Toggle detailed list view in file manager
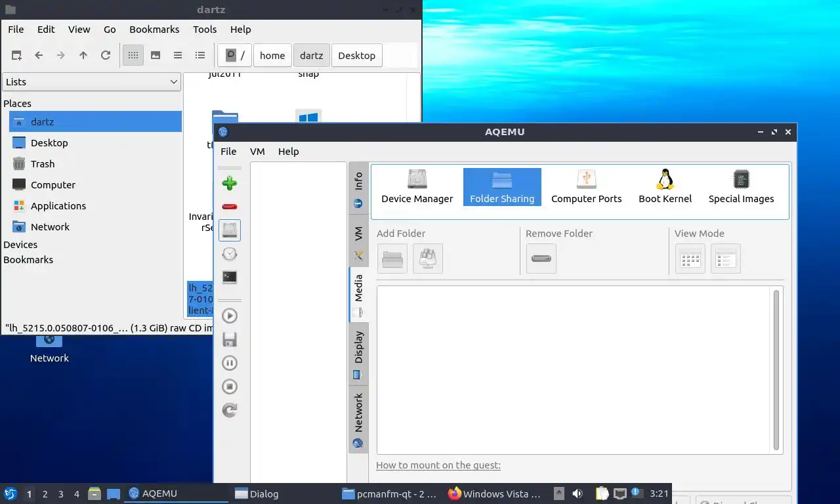840x504 pixels. pos(200,55)
